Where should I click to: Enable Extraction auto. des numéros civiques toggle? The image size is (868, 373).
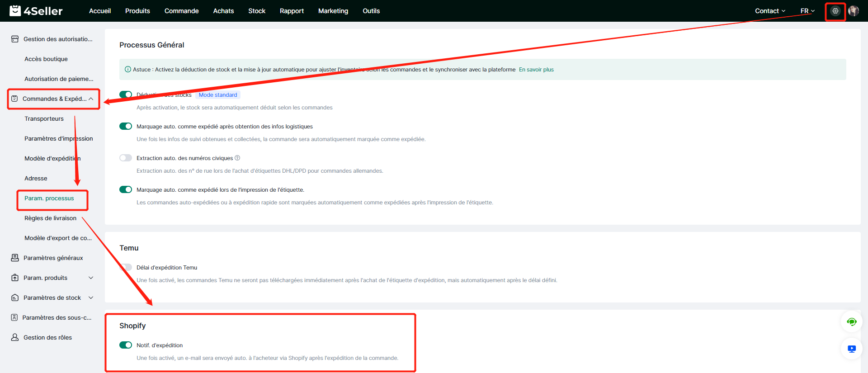click(126, 158)
